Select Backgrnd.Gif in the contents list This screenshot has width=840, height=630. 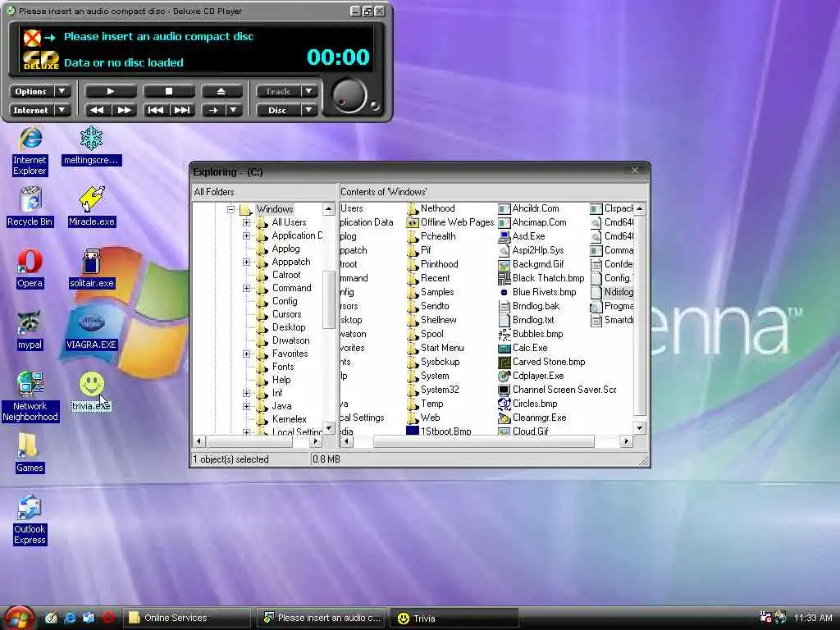(531, 264)
